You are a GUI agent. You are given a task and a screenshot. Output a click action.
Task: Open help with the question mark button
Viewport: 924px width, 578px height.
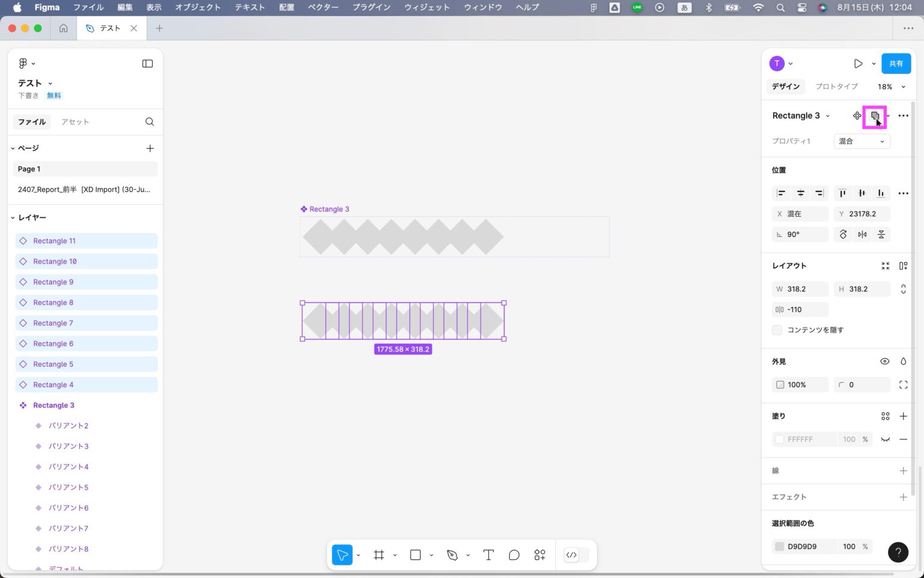click(898, 552)
